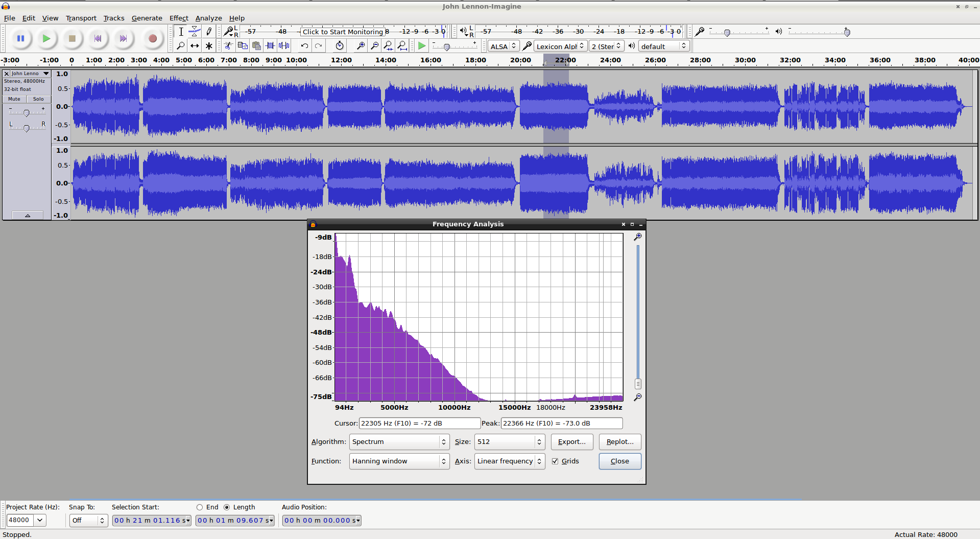This screenshot has width=980, height=539.
Task: Zoom in the Frequency Analysis plot
Action: point(638,237)
